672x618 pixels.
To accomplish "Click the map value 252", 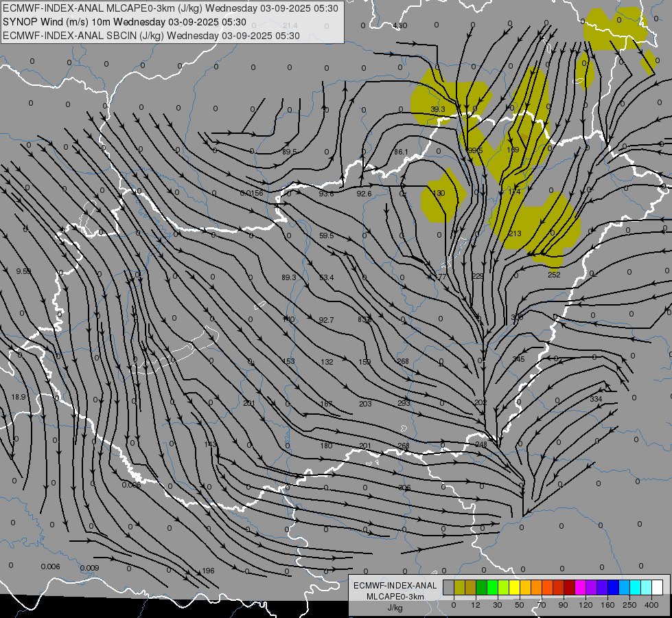I will (x=554, y=275).
